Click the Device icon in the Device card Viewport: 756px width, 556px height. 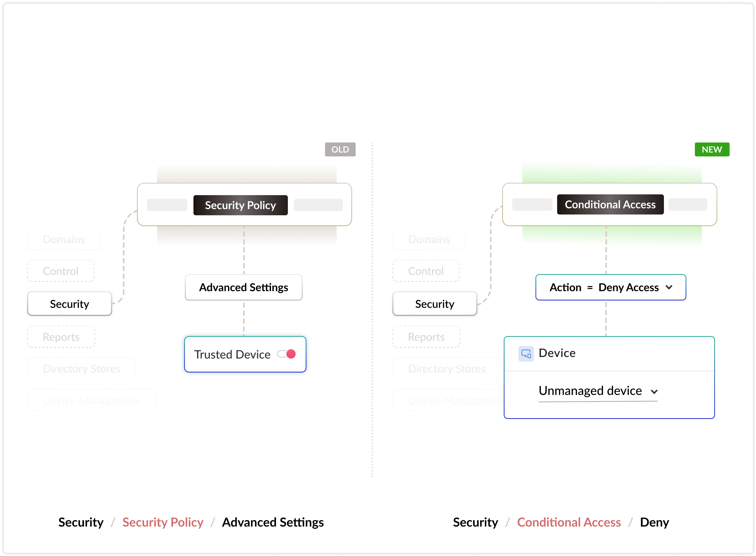(x=526, y=354)
